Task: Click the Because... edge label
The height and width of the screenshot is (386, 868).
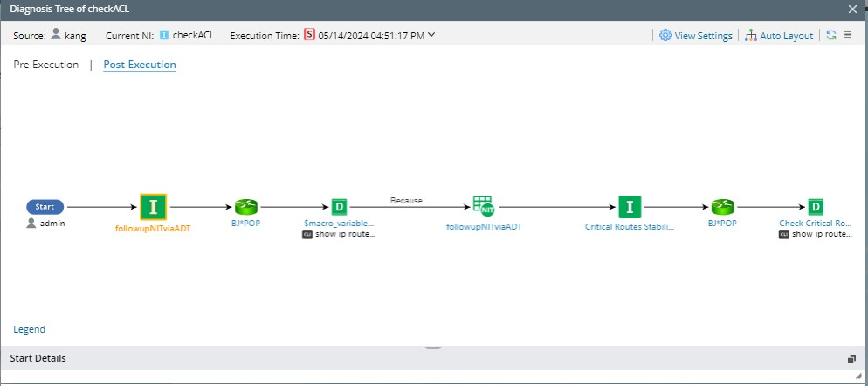Action: coord(410,201)
